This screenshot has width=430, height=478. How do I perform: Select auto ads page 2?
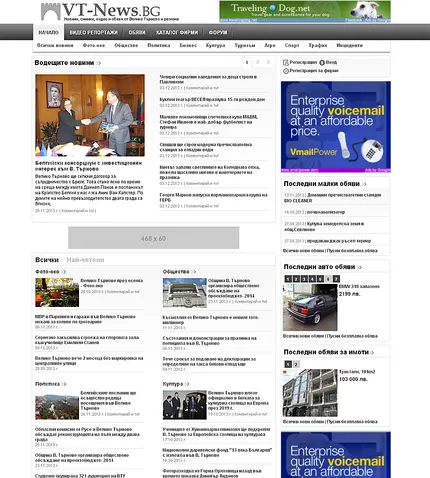pyautogui.click(x=296, y=279)
